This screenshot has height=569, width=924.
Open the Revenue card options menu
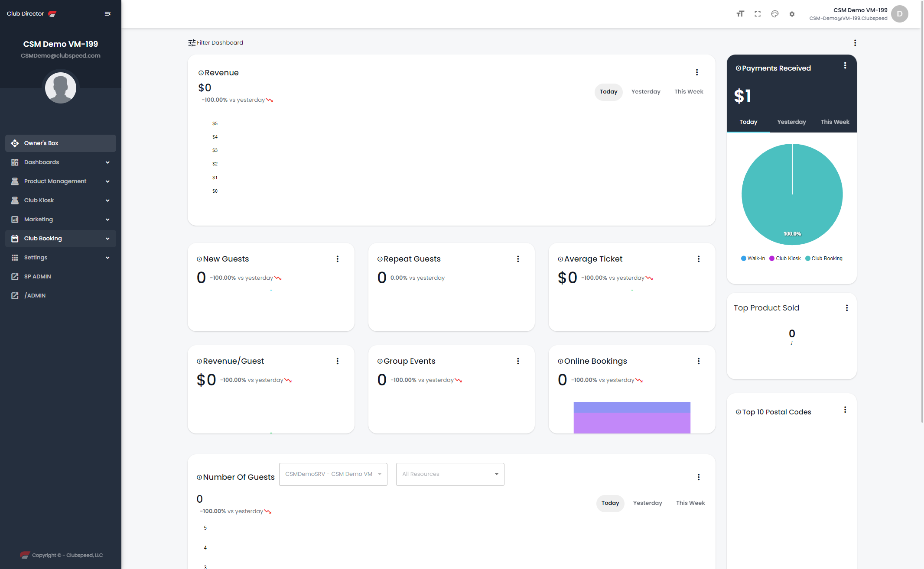[697, 72]
